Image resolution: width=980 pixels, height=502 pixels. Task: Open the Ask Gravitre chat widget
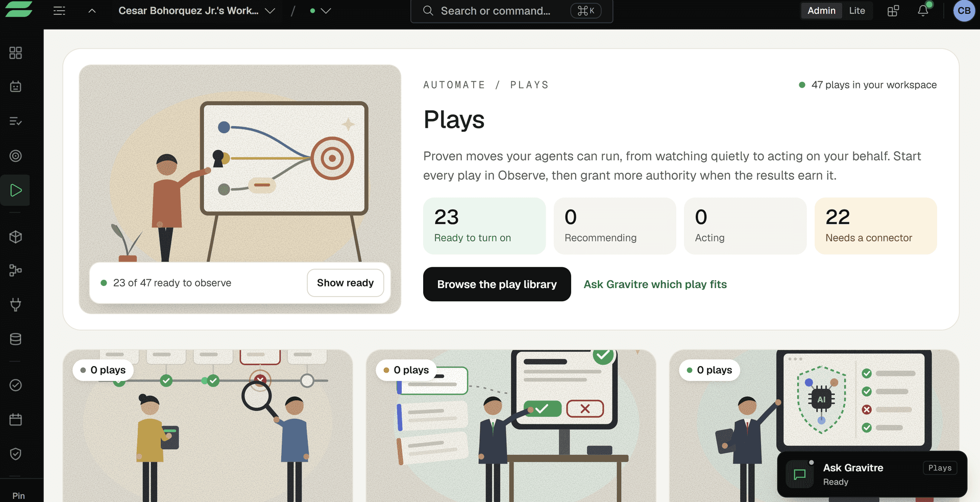click(872, 474)
